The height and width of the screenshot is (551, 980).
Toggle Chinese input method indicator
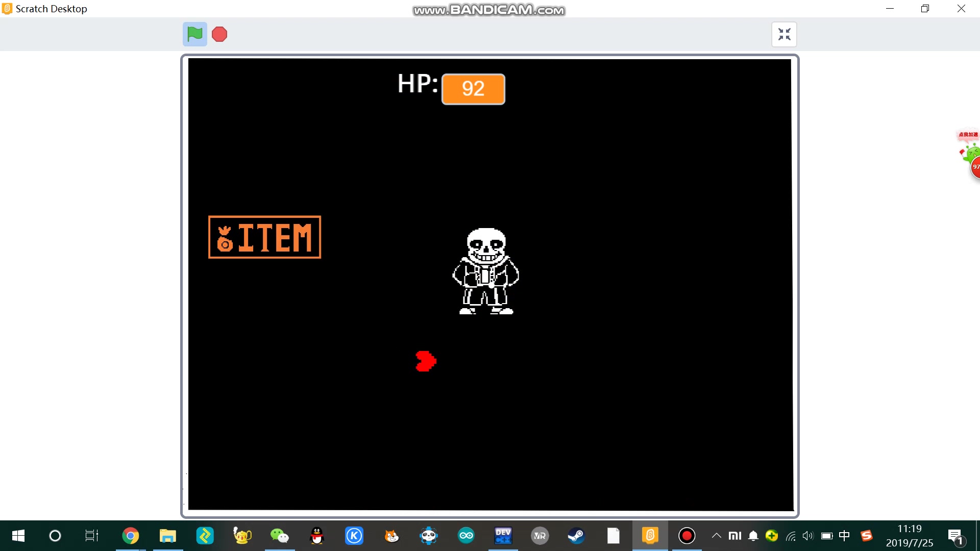click(844, 536)
